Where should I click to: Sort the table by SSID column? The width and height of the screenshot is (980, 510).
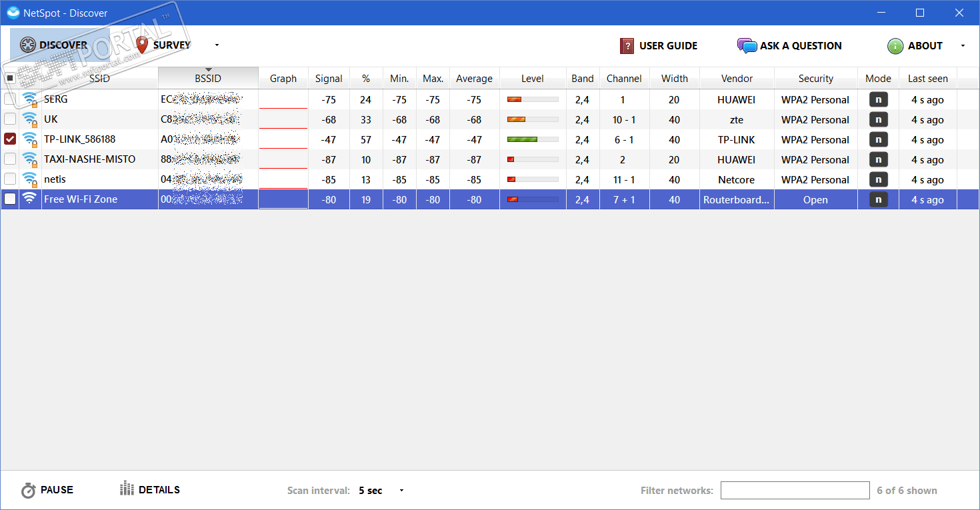99,79
